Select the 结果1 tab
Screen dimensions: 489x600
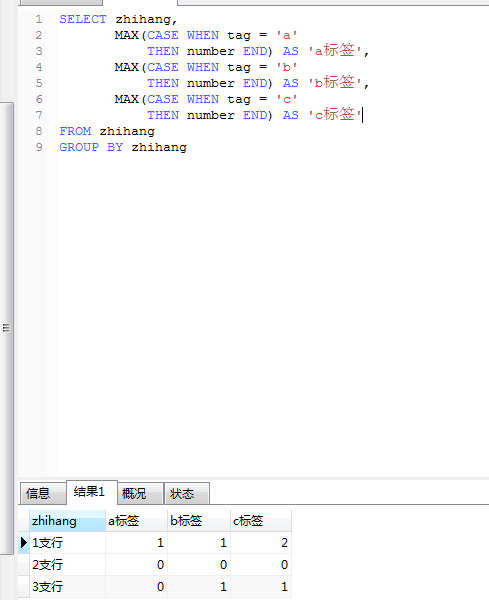click(92, 492)
